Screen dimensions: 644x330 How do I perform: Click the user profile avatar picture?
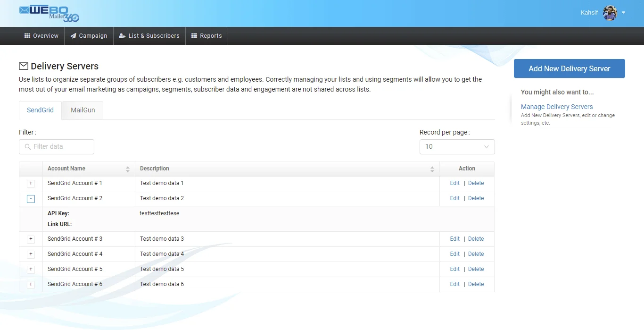pos(610,13)
